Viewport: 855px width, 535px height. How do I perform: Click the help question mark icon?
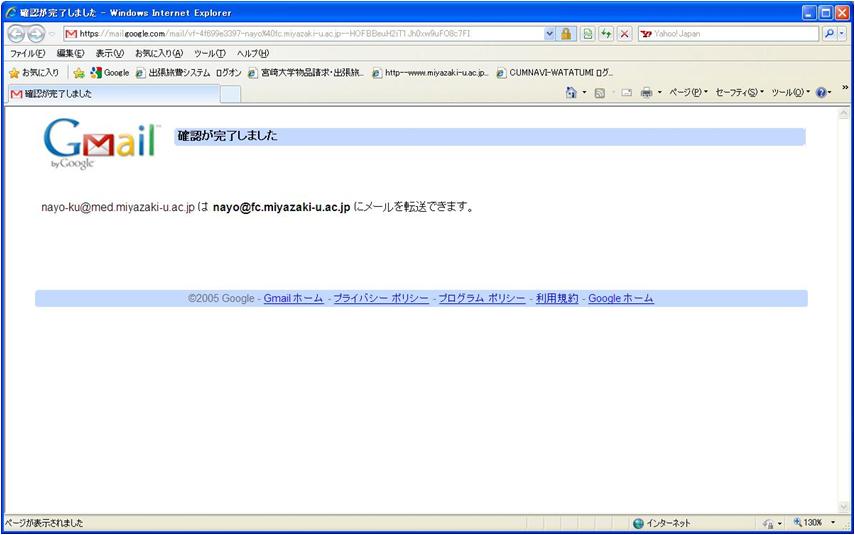[x=821, y=92]
